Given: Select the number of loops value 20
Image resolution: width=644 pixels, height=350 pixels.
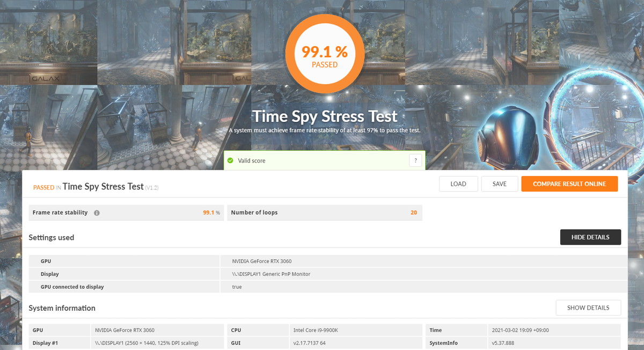Looking at the screenshot, I should tap(414, 213).
